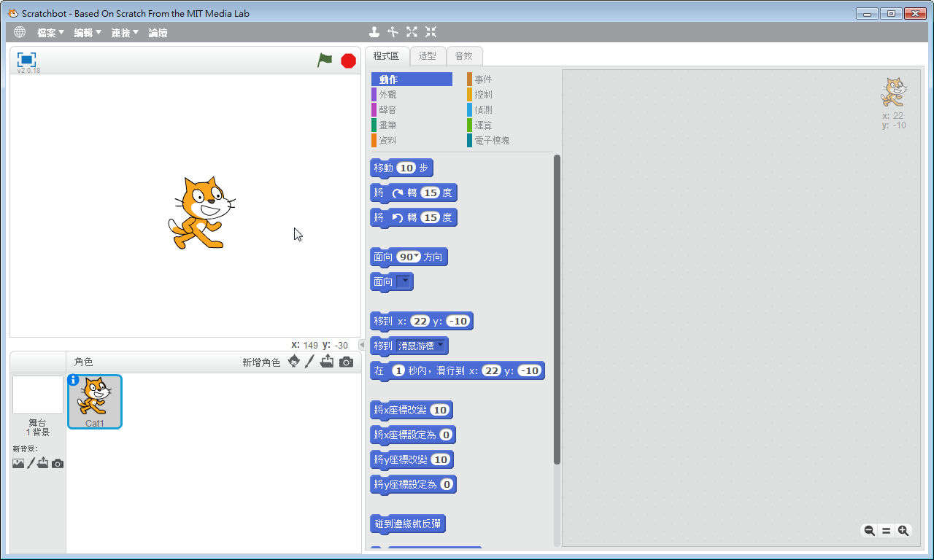The image size is (934, 560).
Task: Zoom out of the scripts area
Action: 869,531
